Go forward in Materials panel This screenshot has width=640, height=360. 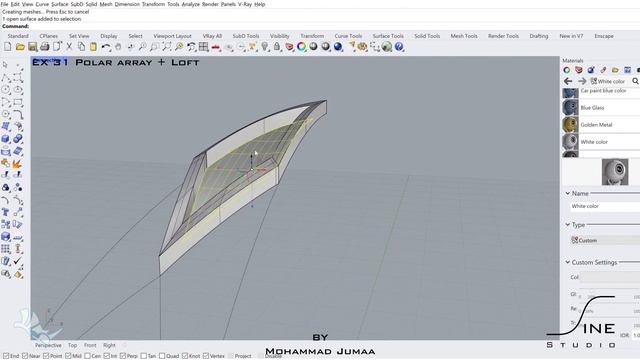(582, 81)
